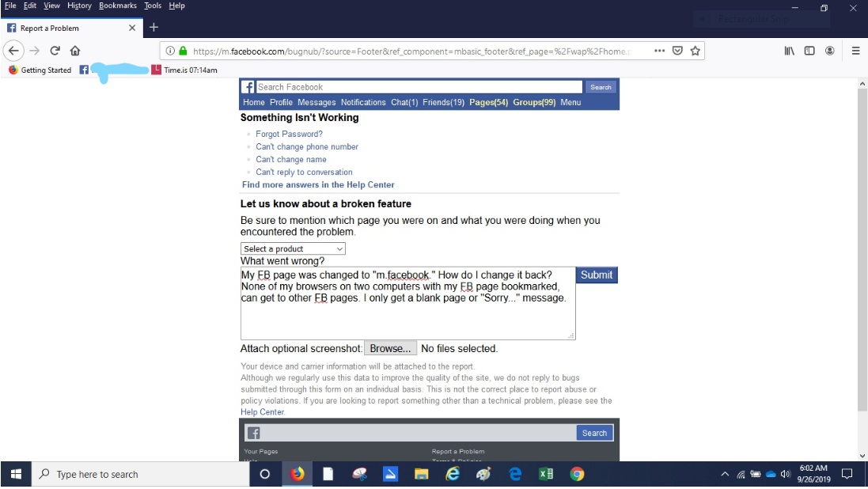Open Profile in Facebook nav bar

[x=281, y=102]
